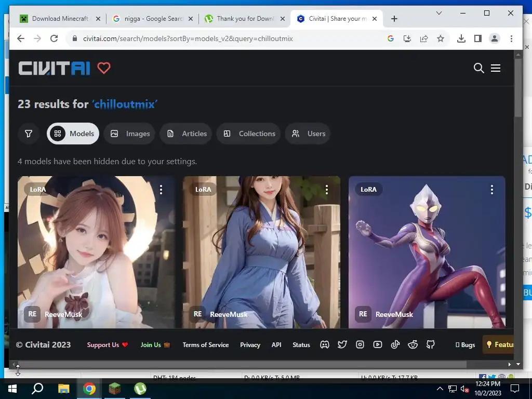This screenshot has height=399, width=532.
Task: Open the Status footer link
Action: [301, 345]
